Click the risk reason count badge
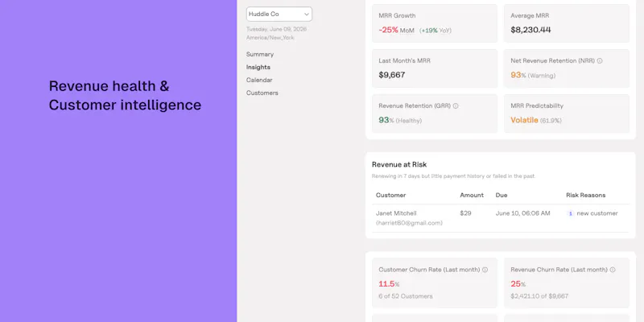Viewport: 644px width, 322px height. pos(570,213)
